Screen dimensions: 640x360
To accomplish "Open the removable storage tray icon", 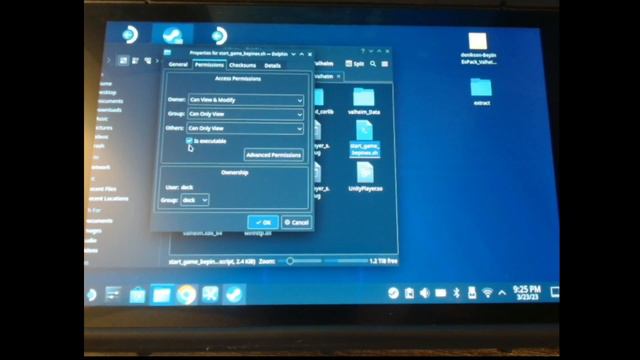I will tap(472, 293).
